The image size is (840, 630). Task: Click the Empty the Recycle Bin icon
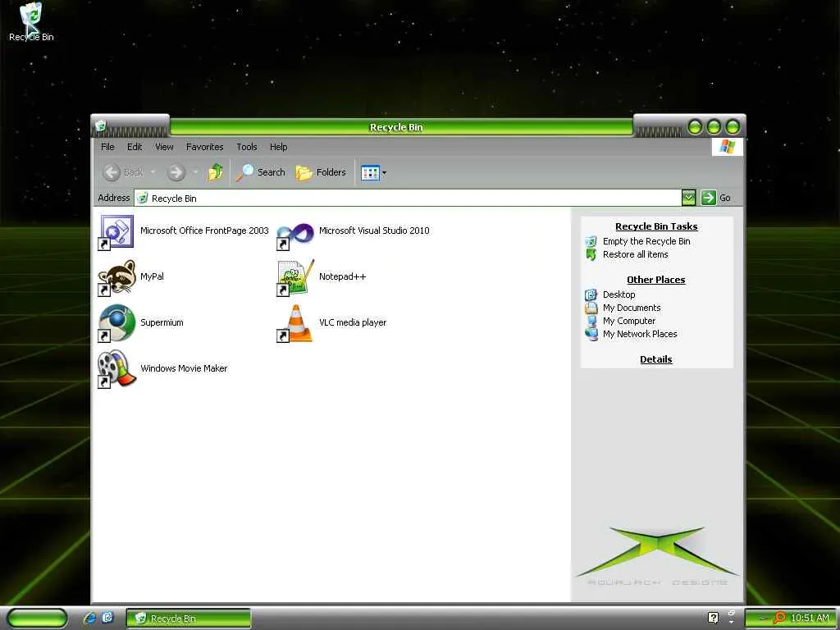click(591, 242)
